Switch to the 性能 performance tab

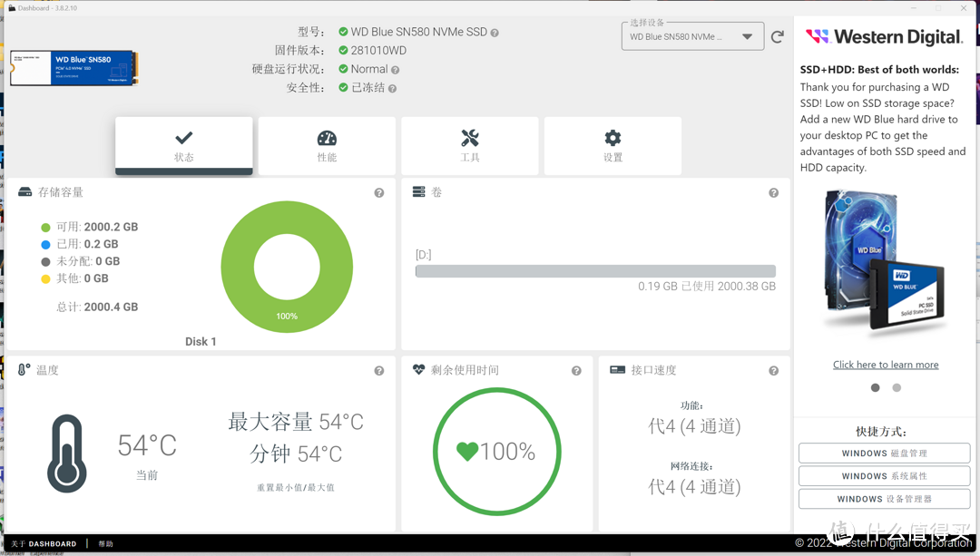tap(327, 145)
